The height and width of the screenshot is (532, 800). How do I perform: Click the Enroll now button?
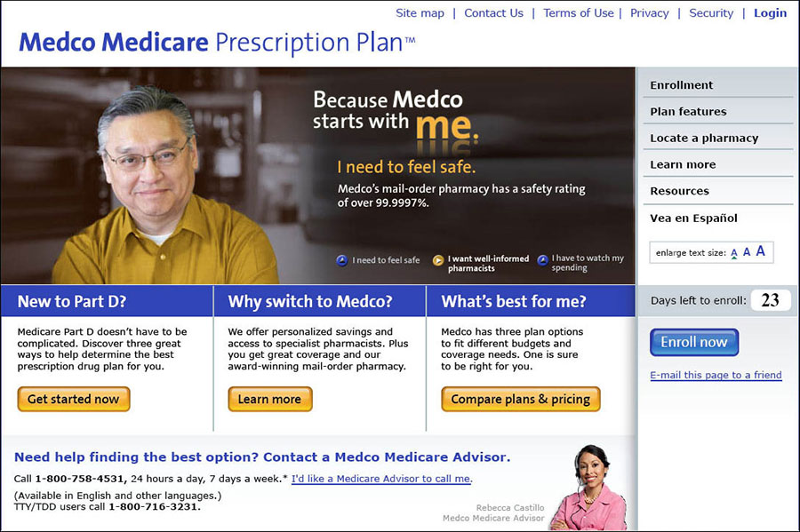[694, 342]
